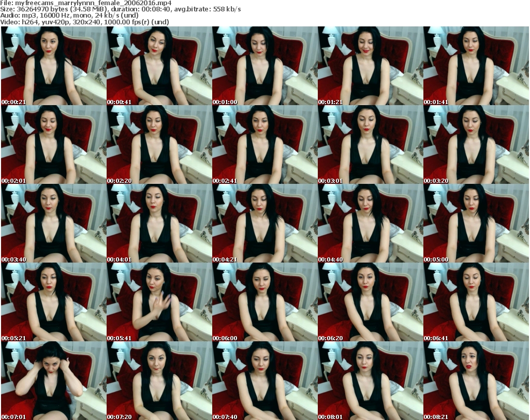Select the thumbnail frame at 00:03:40

(54, 223)
